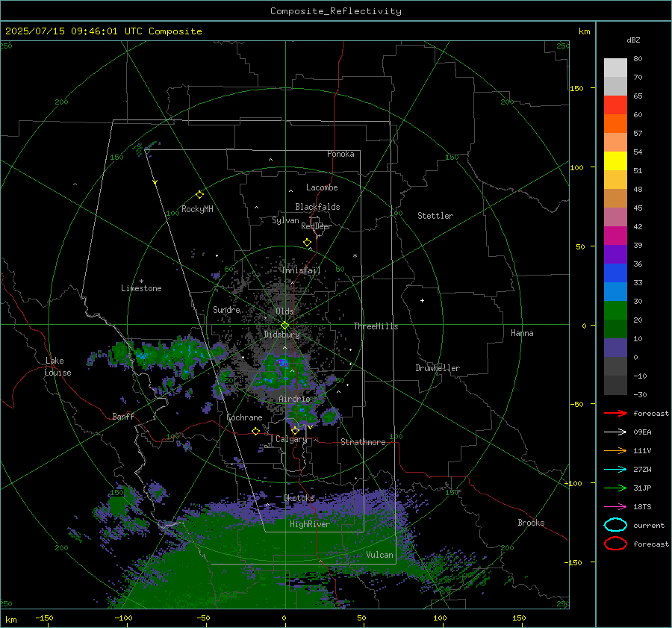
Task: Click the red forecast ellipse icon
Action: pyautogui.click(x=615, y=544)
